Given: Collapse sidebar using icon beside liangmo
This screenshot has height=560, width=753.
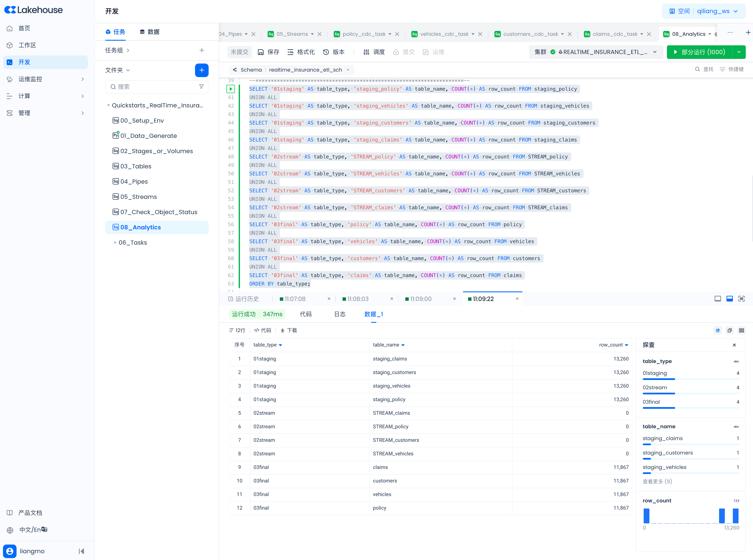Looking at the screenshot, I should (x=81, y=551).
